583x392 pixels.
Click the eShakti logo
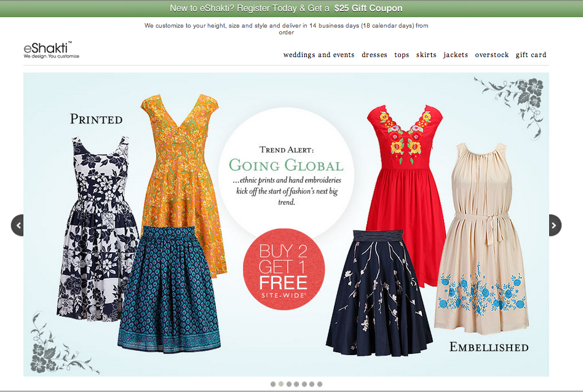(x=49, y=49)
